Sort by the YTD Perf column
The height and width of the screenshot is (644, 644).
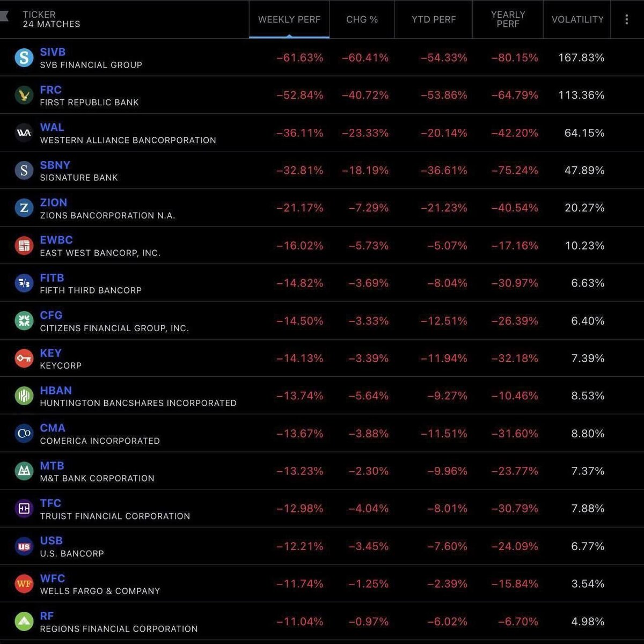click(434, 19)
